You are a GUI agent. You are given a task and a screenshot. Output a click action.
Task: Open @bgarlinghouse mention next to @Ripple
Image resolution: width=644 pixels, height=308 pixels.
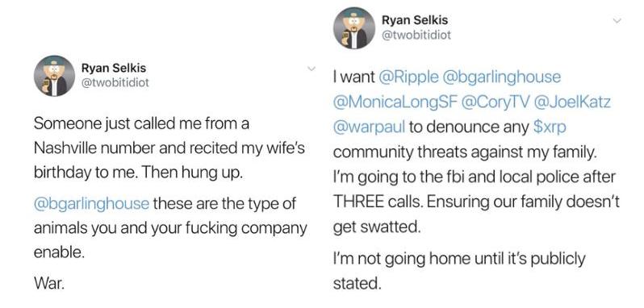(x=500, y=77)
